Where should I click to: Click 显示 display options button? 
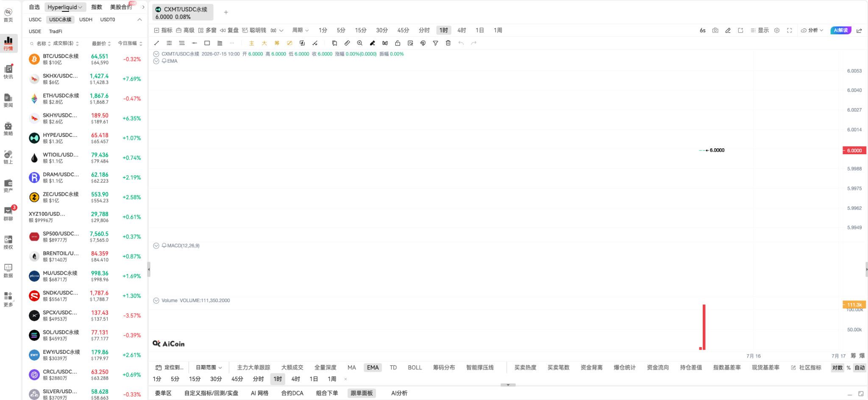point(759,30)
